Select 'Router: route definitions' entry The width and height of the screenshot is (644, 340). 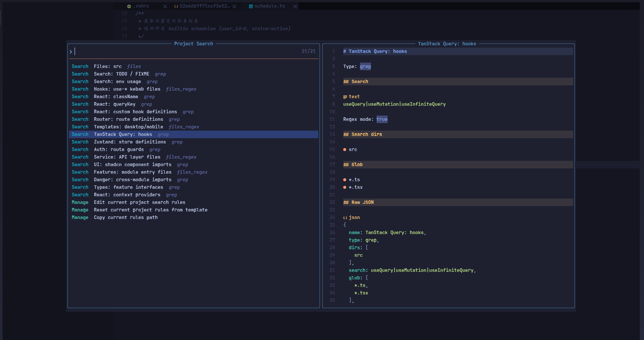[193, 119]
